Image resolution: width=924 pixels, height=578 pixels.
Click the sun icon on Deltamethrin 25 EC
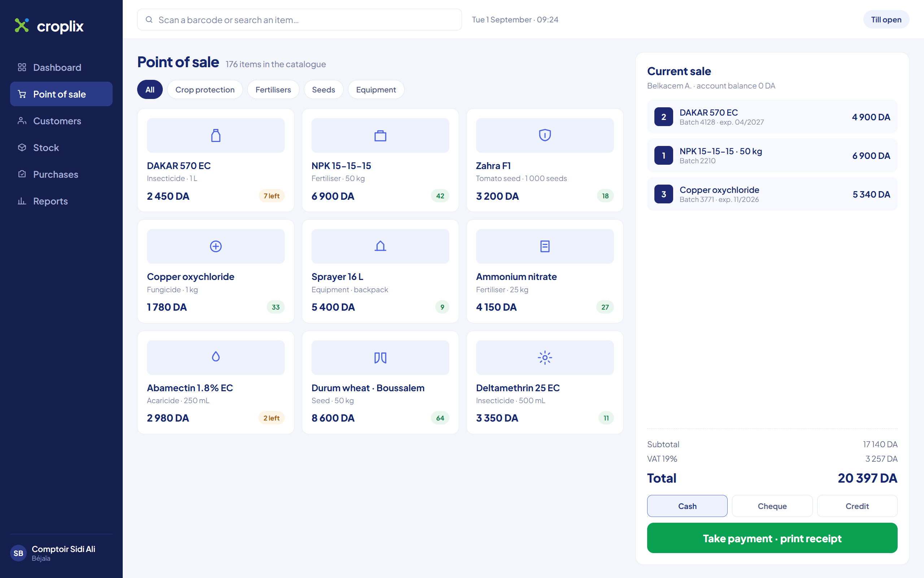pyautogui.click(x=545, y=357)
